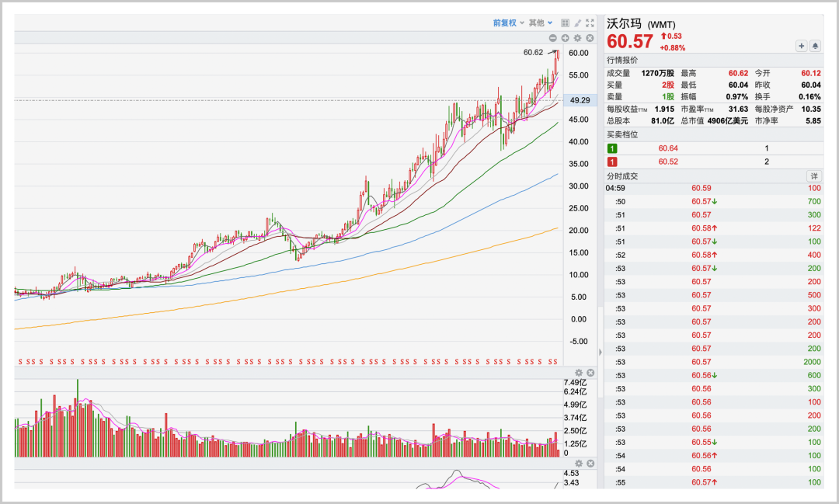Click the 买卖档位 section header
The width and height of the screenshot is (839, 504).
[623, 134]
